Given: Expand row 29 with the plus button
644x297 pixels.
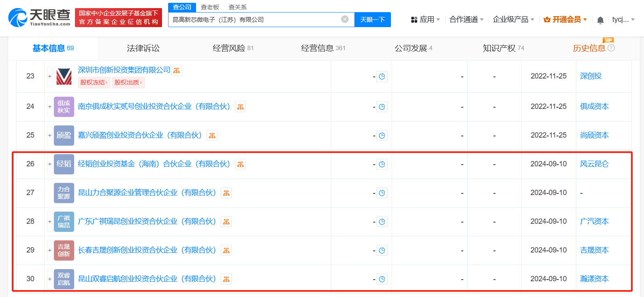Looking at the screenshot, I should (x=49, y=250).
